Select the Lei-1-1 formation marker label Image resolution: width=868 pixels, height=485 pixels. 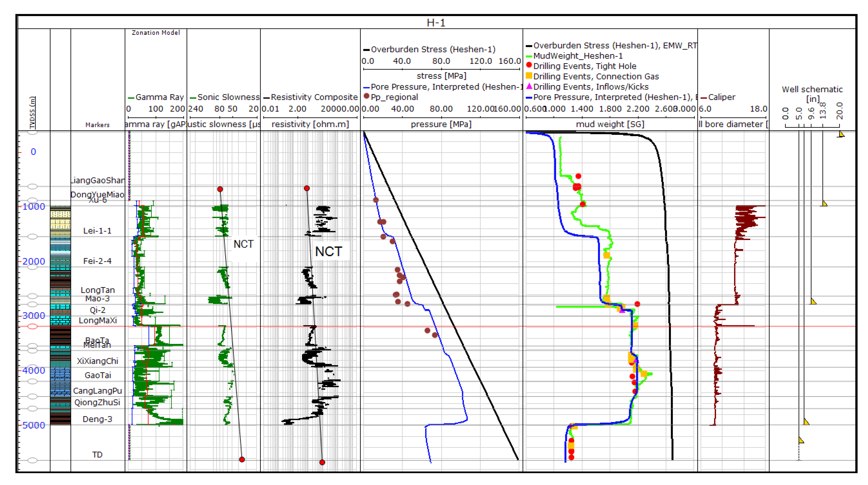[97, 231]
